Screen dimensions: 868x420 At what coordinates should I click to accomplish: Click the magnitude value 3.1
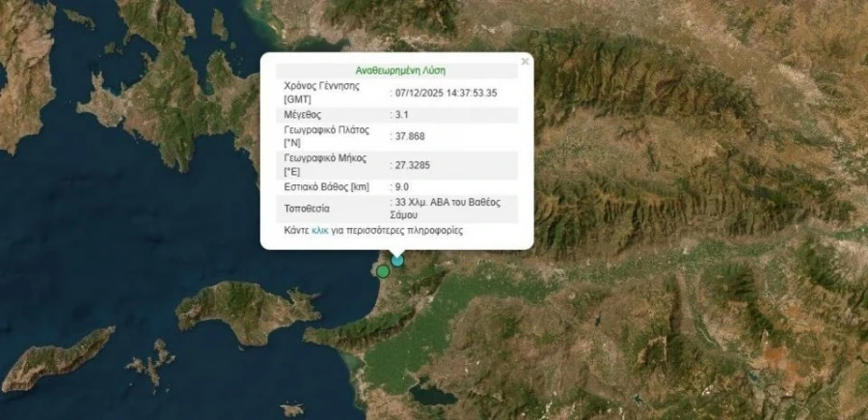tap(402, 114)
